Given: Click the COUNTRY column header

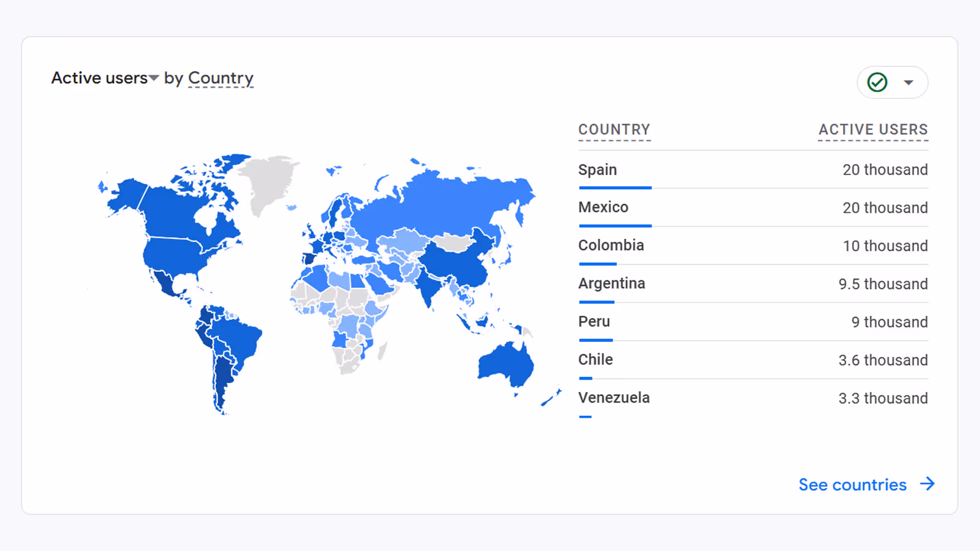Looking at the screenshot, I should click(614, 130).
